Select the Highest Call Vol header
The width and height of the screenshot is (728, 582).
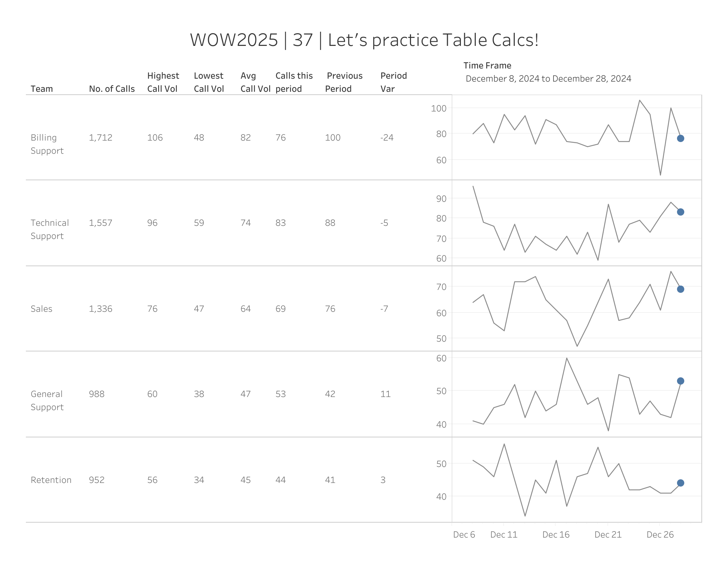(x=163, y=82)
